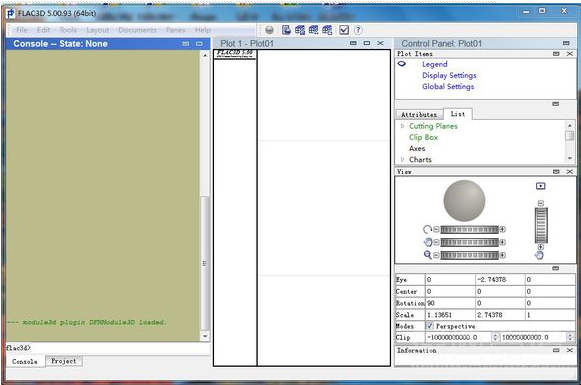
Task: Click the plus button below the vertical slider
Action: pyautogui.click(x=541, y=247)
